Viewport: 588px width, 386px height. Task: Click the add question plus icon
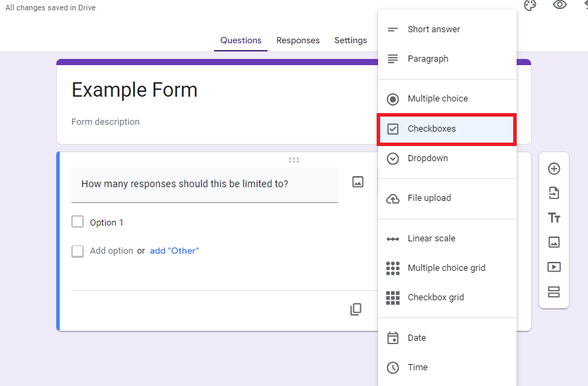[x=554, y=169]
